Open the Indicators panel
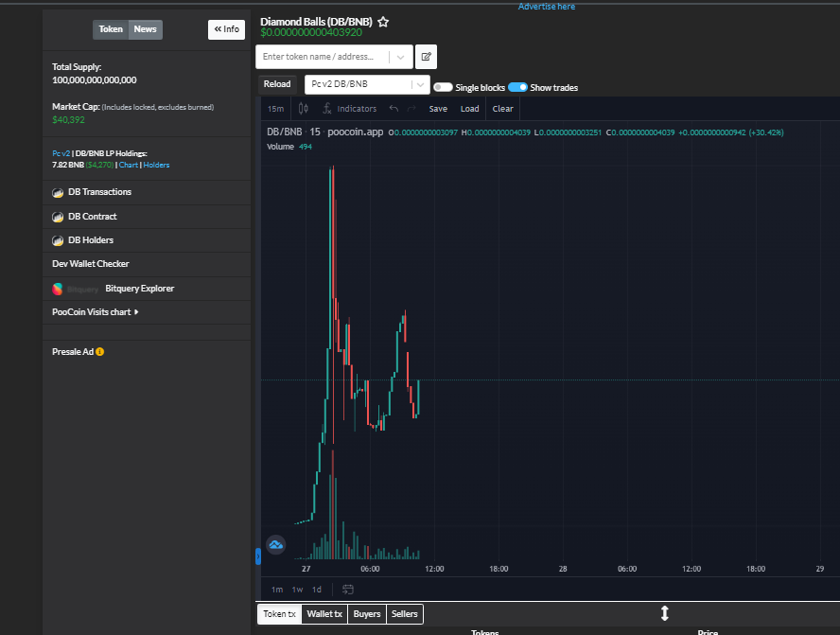 350,109
